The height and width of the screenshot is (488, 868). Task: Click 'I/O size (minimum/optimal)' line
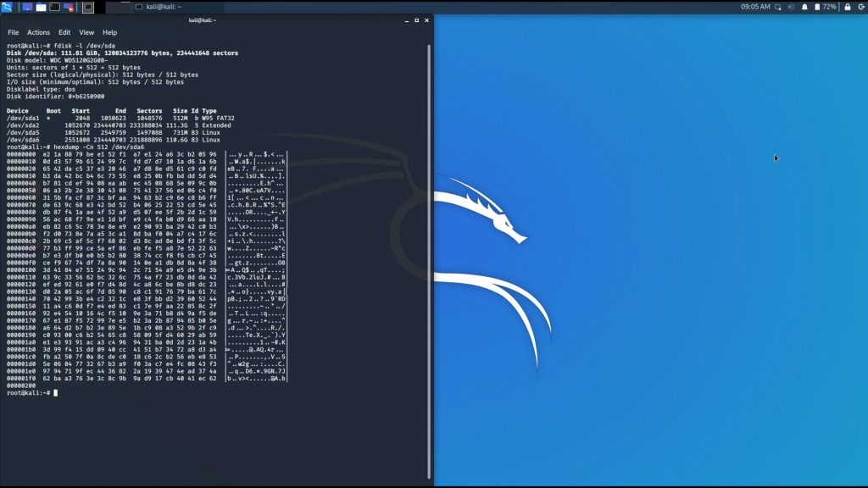click(x=95, y=82)
